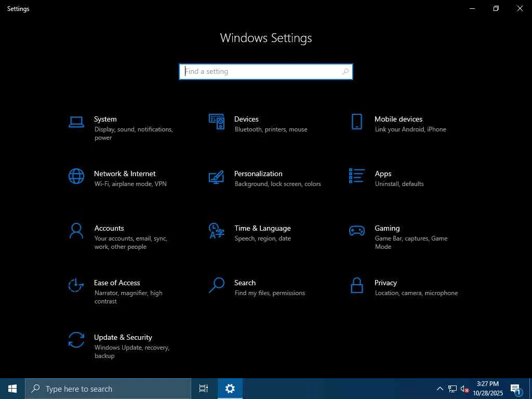Viewport: 532px width, 399px height.
Task: Click the Update & Security refresh-arrows icon
Action: click(76, 340)
